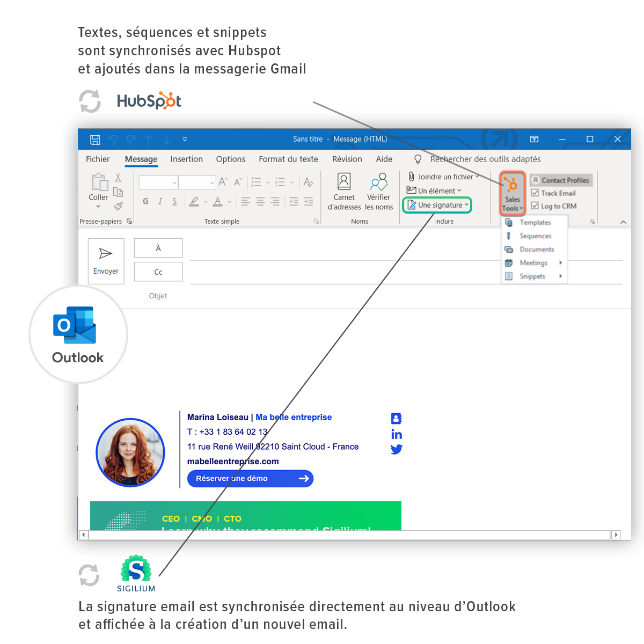Click the À recipients button
644x644 pixels.
pos(158,248)
